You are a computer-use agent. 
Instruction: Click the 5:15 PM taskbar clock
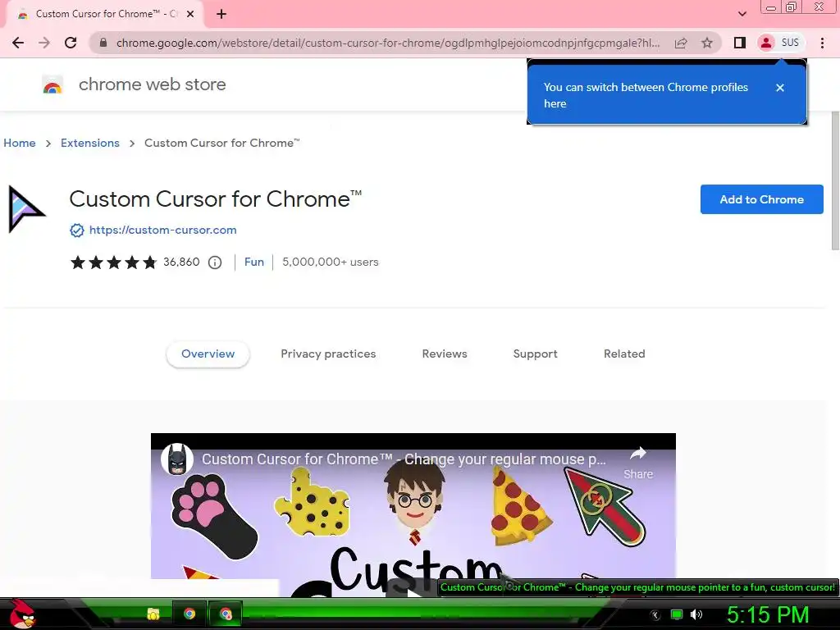pyautogui.click(x=768, y=614)
